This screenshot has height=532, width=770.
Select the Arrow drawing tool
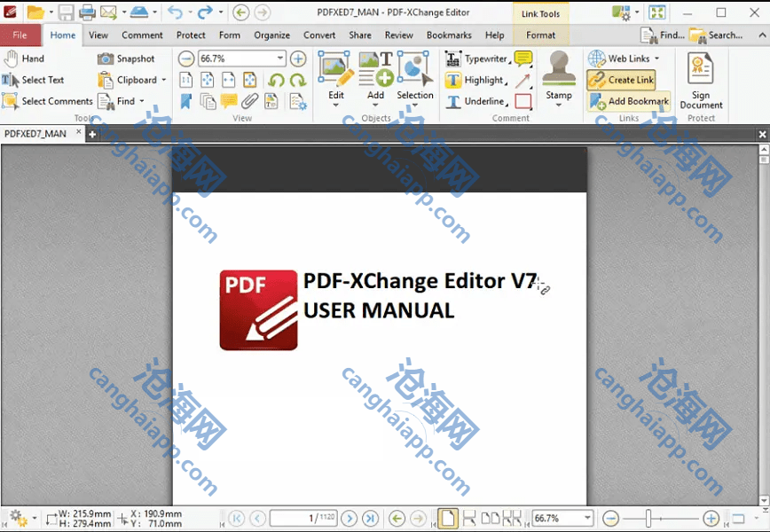(x=523, y=81)
